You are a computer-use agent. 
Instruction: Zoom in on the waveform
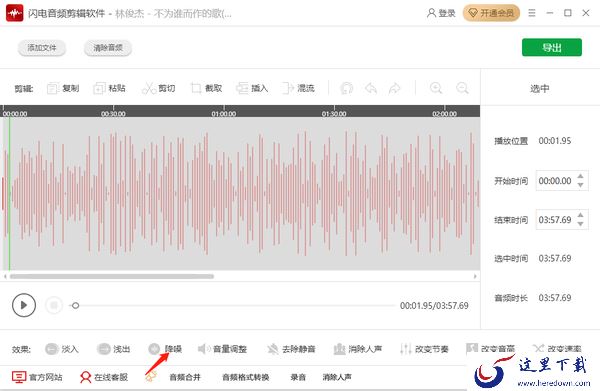436,88
